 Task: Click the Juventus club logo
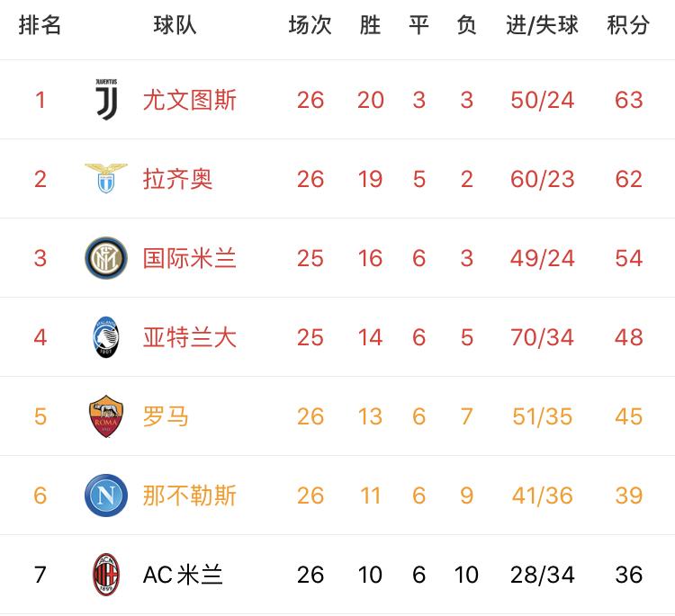point(106,99)
